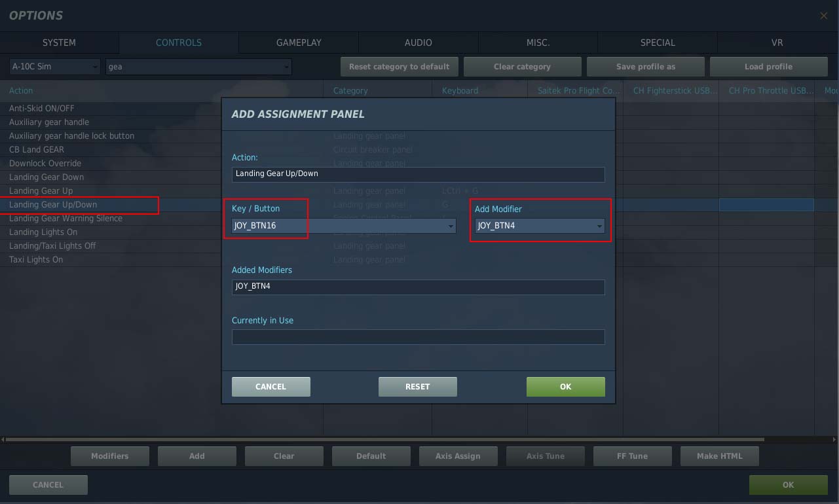Open the A-10C Sim aircraft dropdown
The image size is (839, 504).
tap(54, 67)
